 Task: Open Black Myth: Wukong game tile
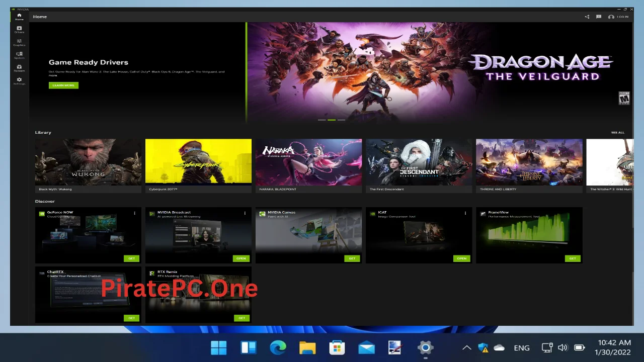(88, 166)
